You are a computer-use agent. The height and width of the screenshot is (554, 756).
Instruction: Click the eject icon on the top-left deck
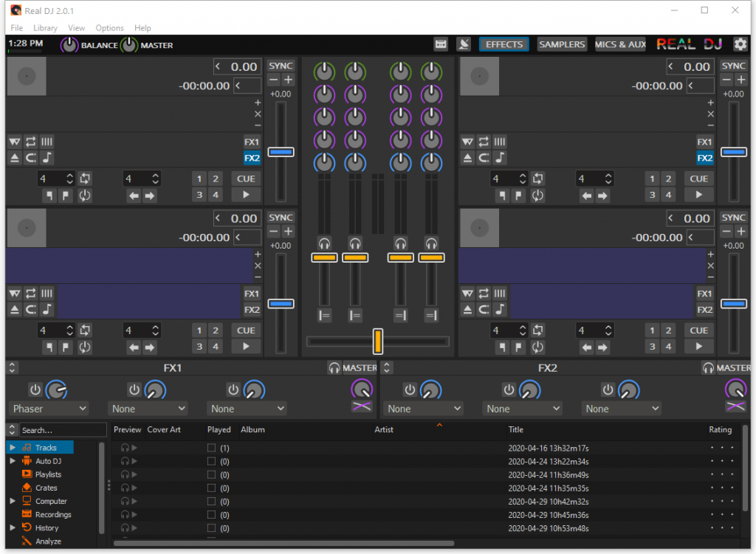[13, 157]
